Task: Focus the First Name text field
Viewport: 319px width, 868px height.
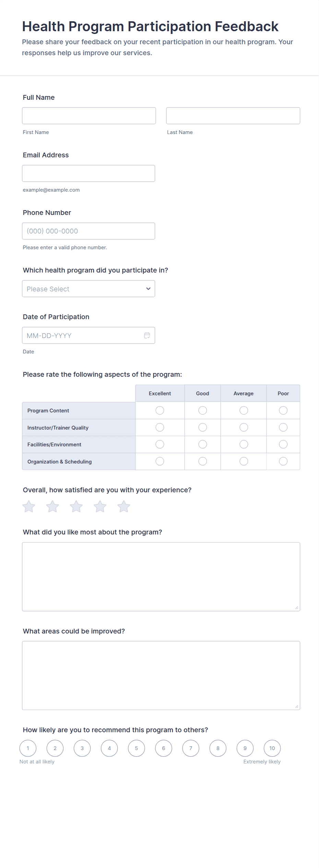Action: [x=89, y=116]
